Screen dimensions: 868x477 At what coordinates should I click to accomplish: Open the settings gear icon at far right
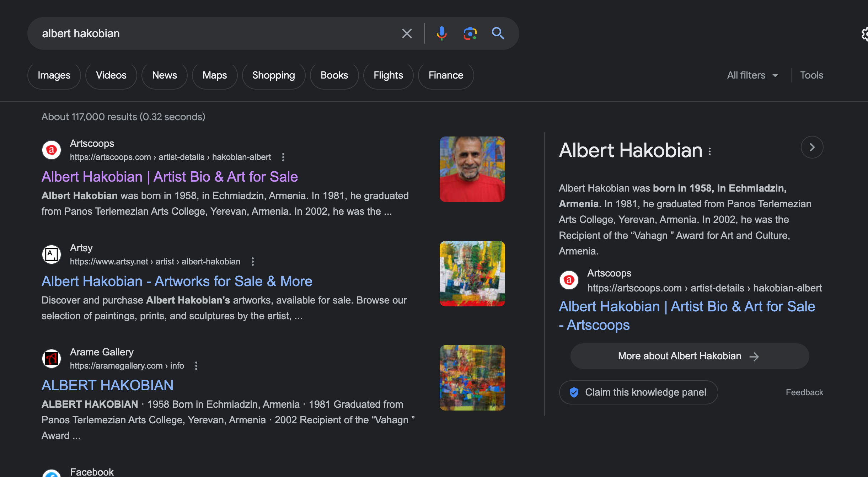pos(864,34)
